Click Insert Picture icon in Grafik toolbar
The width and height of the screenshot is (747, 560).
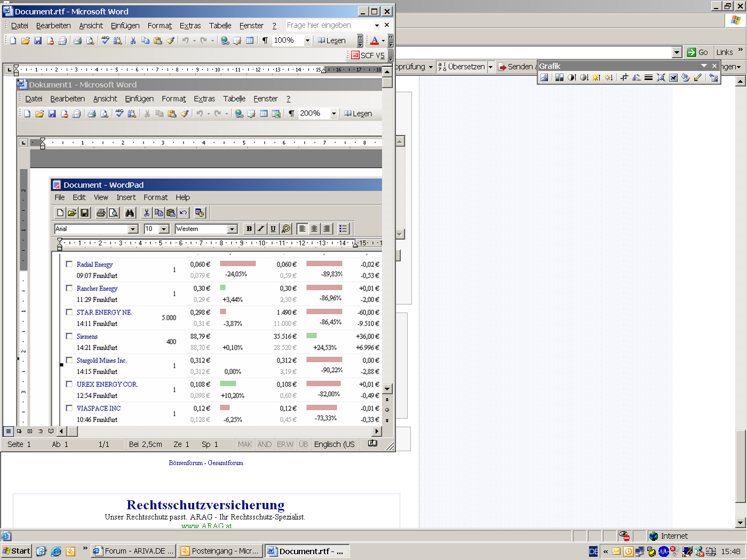[544, 78]
